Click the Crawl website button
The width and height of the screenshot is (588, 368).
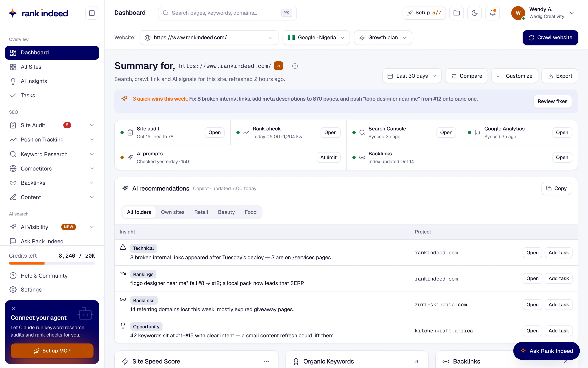550,37
